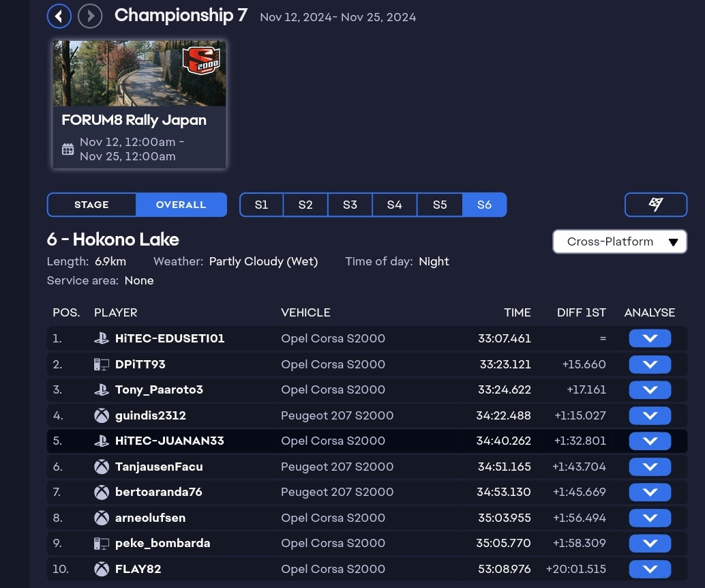Select player name HiTEC-JUANAN33
The width and height of the screenshot is (705, 588).
click(170, 441)
